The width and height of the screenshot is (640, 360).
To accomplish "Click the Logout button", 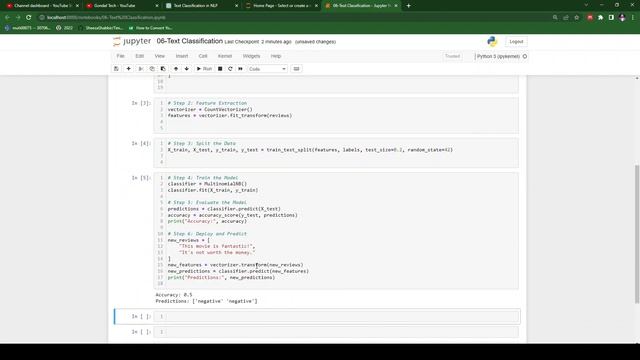I will tap(516, 42).
